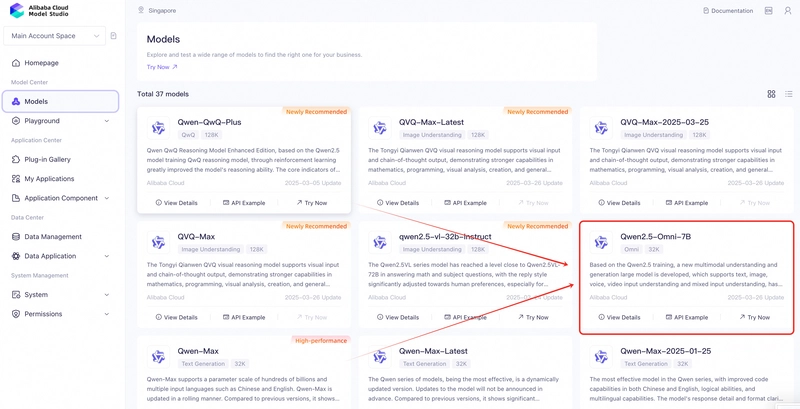
Task: Click the Application Component icon
Action: 15,198
